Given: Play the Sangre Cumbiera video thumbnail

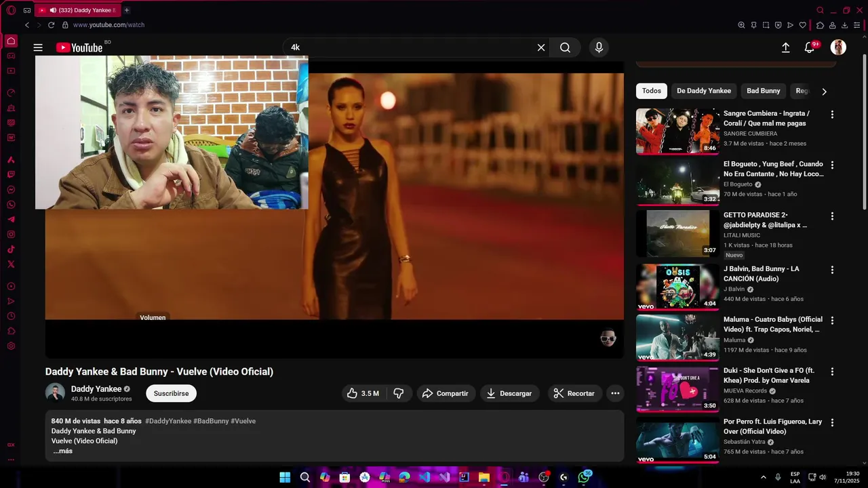Looking at the screenshot, I should click(x=677, y=131).
